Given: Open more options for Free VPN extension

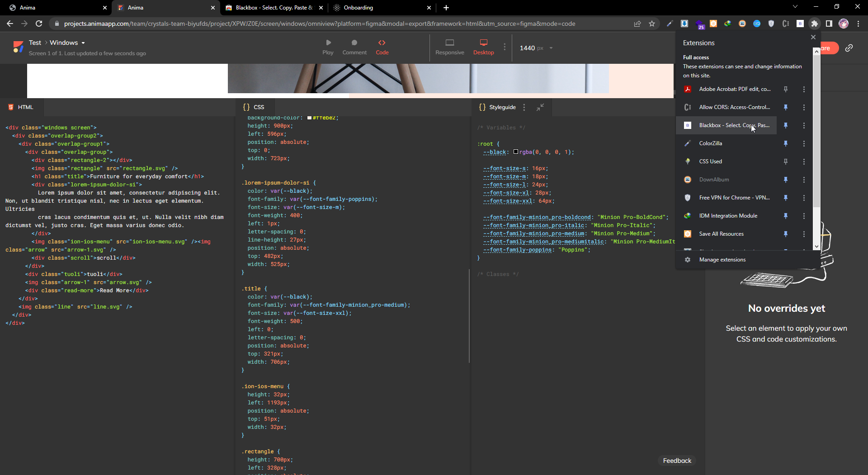Looking at the screenshot, I should [804, 198].
